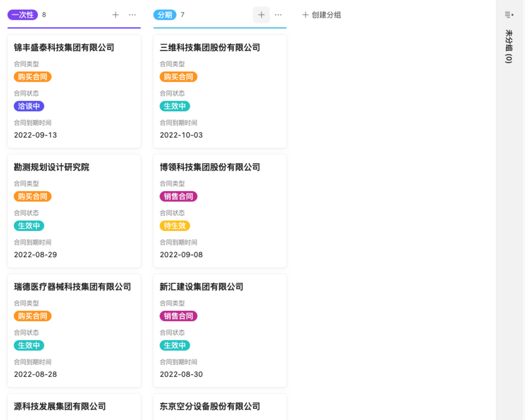Open the more options menu for 一次性 group
The width and height of the screenshot is (525, 420).
point(132,15)
